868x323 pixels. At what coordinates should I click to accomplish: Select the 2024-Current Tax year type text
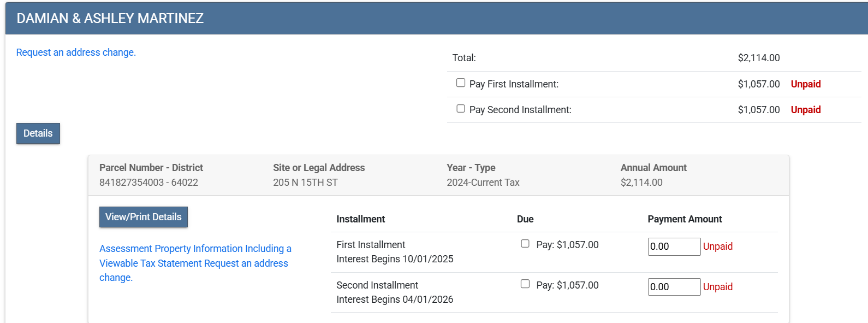point(483,183)
